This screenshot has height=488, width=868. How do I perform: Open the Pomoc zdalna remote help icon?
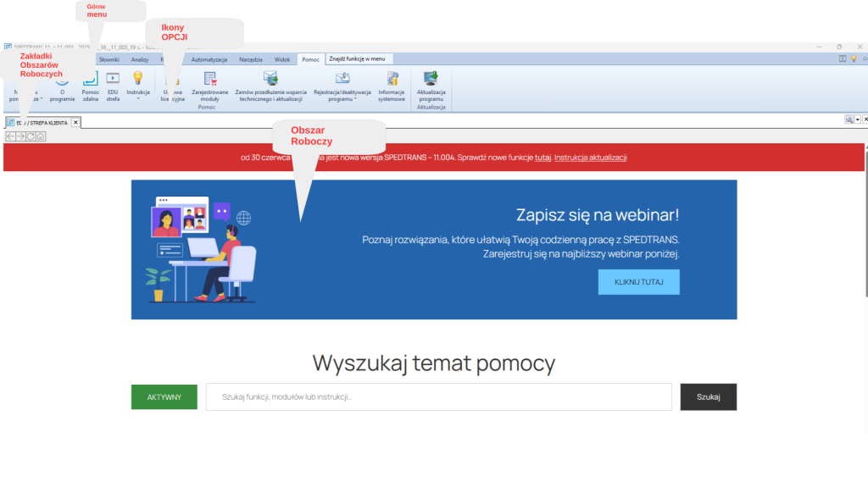[91, 84]
